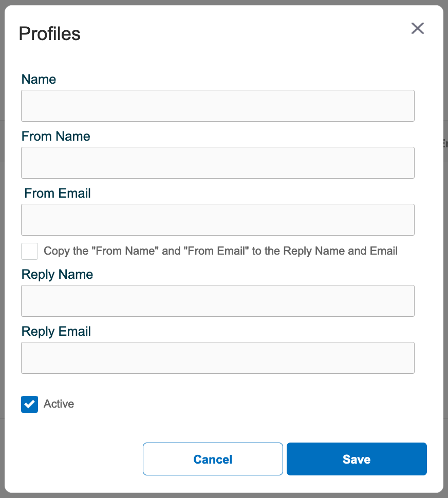The width and height of the screenshot is (448, 498).
Task: Uncheck the Active checkbox
Action: click(x=30, y=404)
